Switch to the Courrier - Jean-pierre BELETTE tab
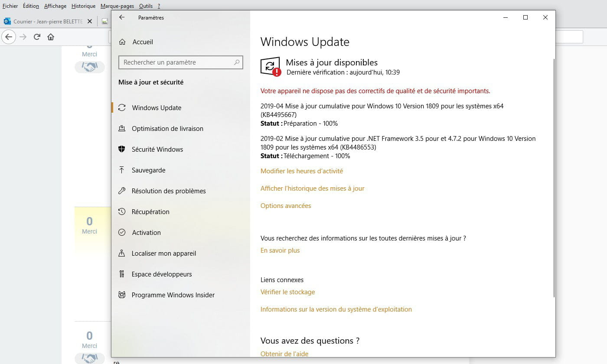The height and width of the screenshot is (364, 607). [48, 21]
